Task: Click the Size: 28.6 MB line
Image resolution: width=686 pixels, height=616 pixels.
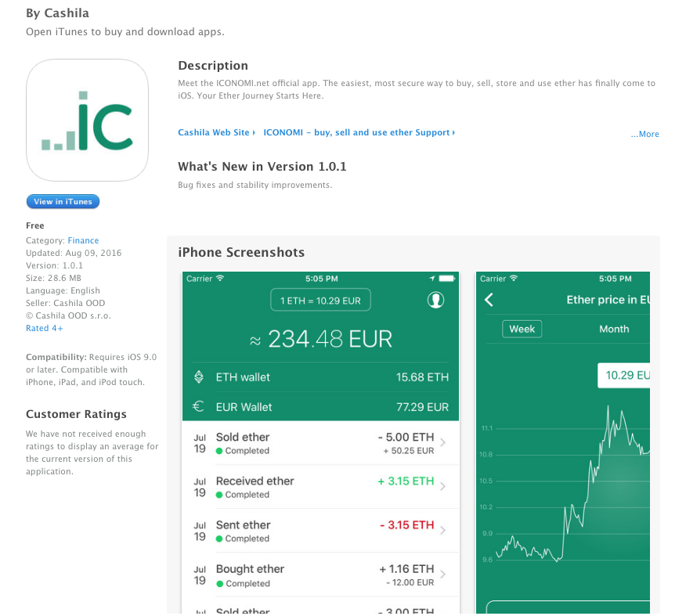Action: pos(53,278)
